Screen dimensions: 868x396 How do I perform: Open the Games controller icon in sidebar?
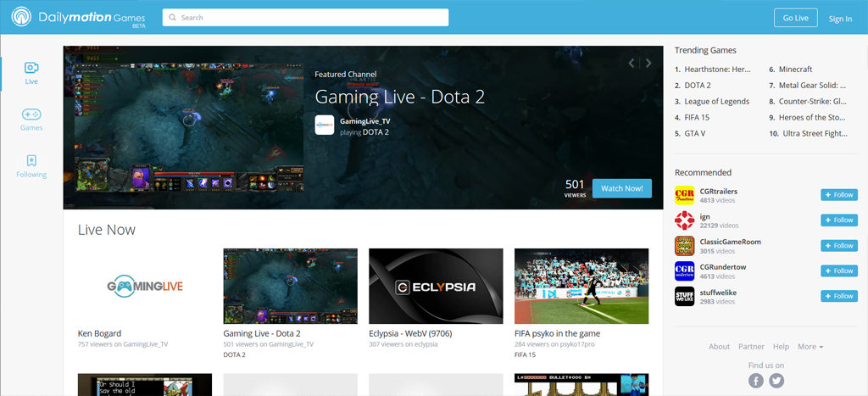pos(31,114)
